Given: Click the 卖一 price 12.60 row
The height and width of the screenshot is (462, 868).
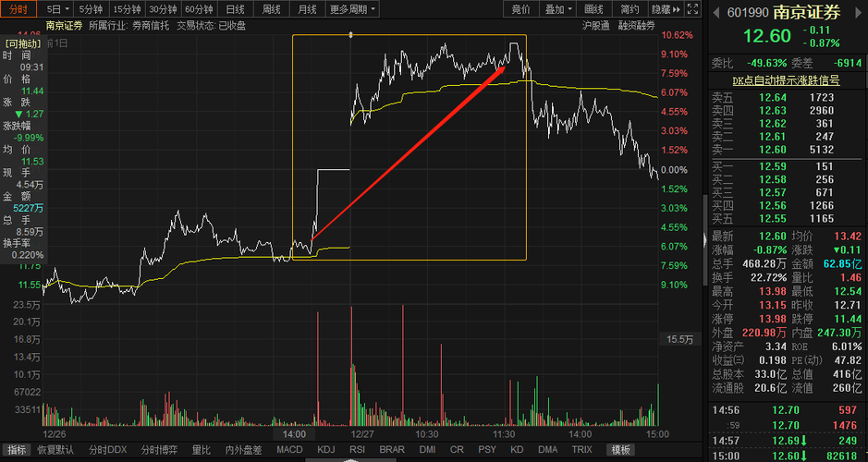Looking at the screenshot, I should pyautogui.click(x=786, y=150).
